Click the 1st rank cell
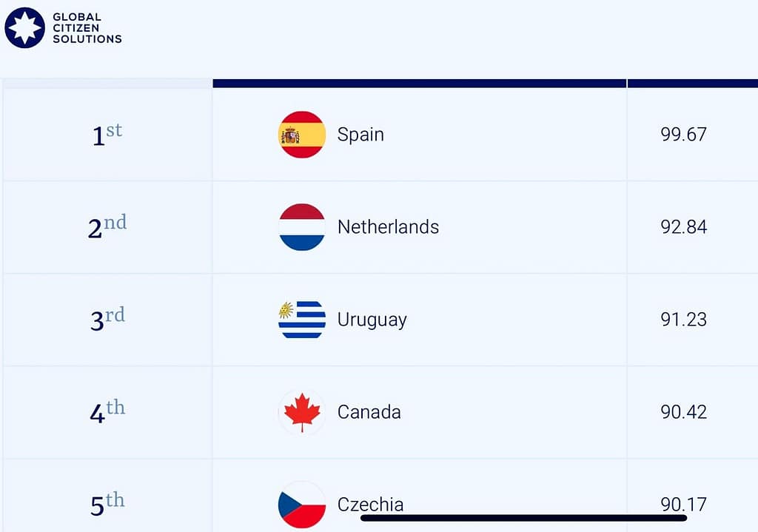 (x=107, y=135)
